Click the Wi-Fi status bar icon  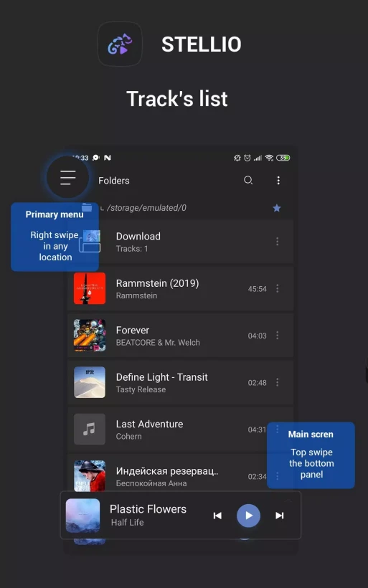pyautogui.click(x=269, y=158)
